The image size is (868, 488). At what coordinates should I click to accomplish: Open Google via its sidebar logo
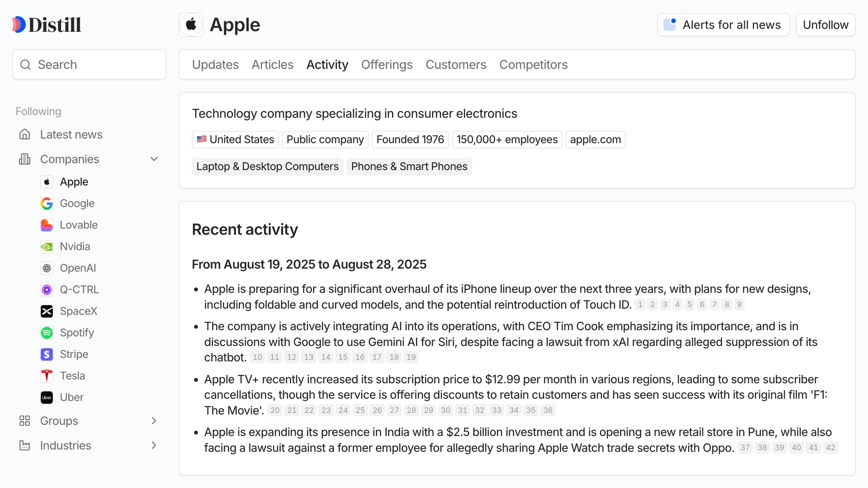coord(47,204)
